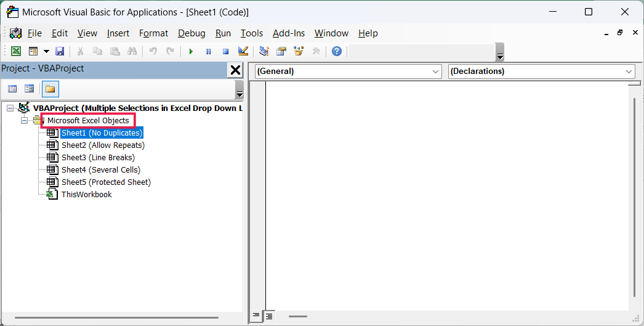Minimize the inner code window
The image size is (644, 326).
pos(606,33)
